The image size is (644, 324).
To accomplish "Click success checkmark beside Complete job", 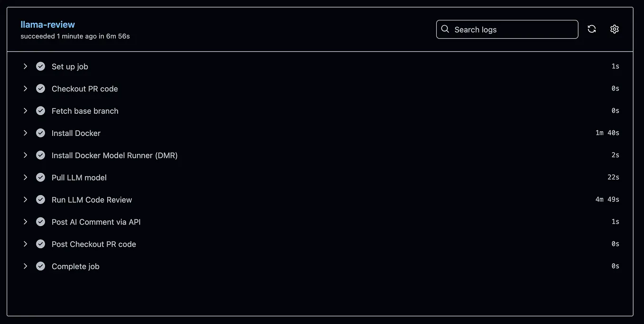I will coord(41,266).
